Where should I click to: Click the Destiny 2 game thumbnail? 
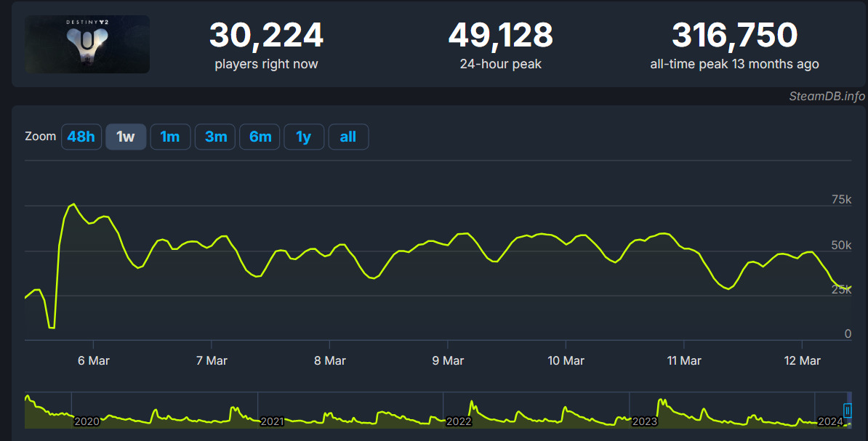point(87,44)
